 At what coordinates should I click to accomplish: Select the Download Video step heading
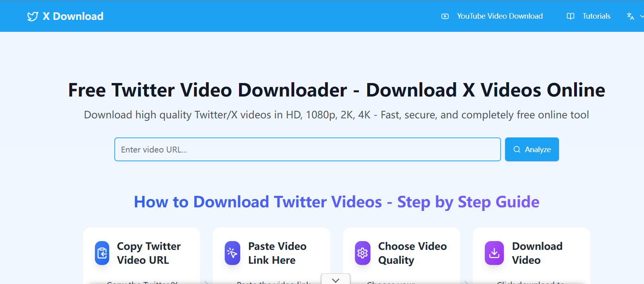(537, 253)
